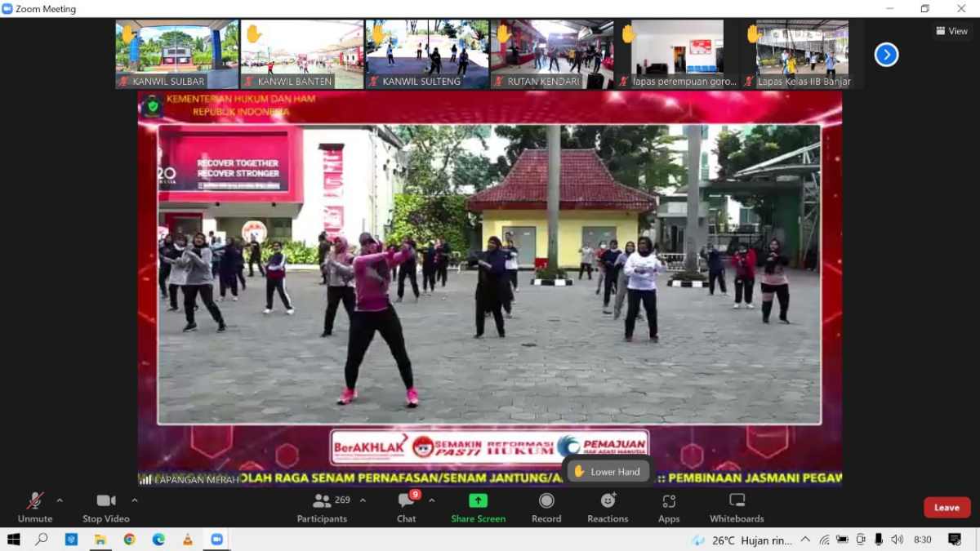
Task: Start recording the meeting
Action: click(x=546, y=507)
